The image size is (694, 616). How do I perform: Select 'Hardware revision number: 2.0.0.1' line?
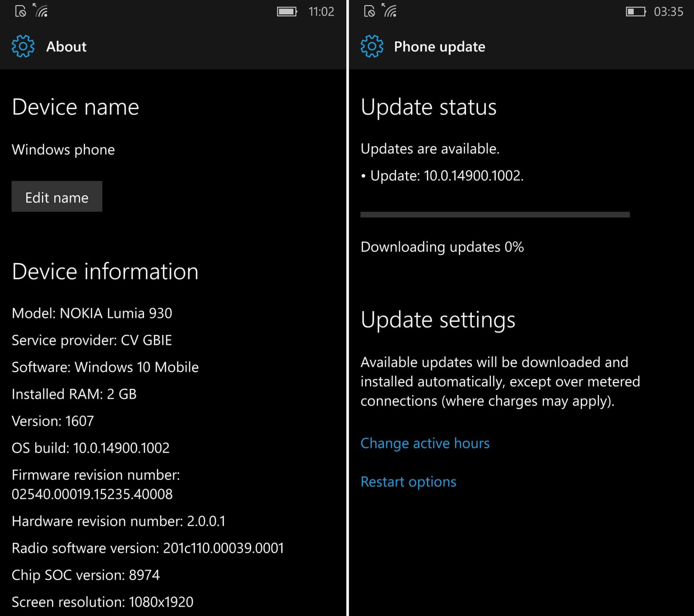tap(119, 521)
